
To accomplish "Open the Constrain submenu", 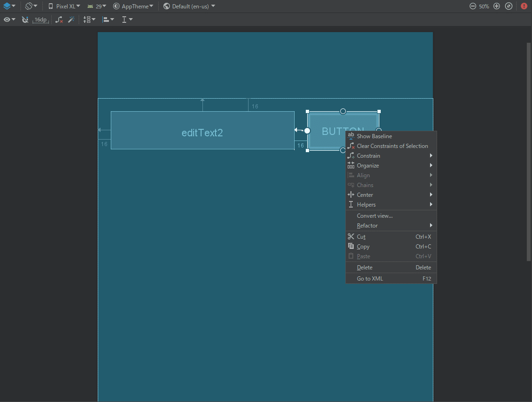I will [x=391, y=156].
